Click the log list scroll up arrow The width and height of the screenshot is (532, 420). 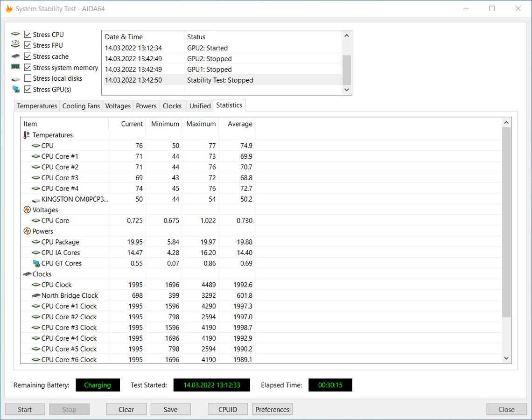(346, 35)
